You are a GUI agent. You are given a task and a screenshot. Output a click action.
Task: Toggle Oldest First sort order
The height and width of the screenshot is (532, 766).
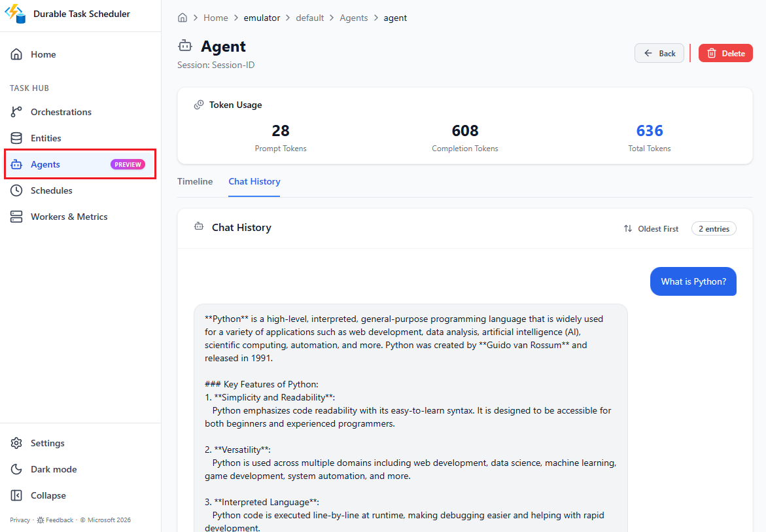tap(651, 228)
